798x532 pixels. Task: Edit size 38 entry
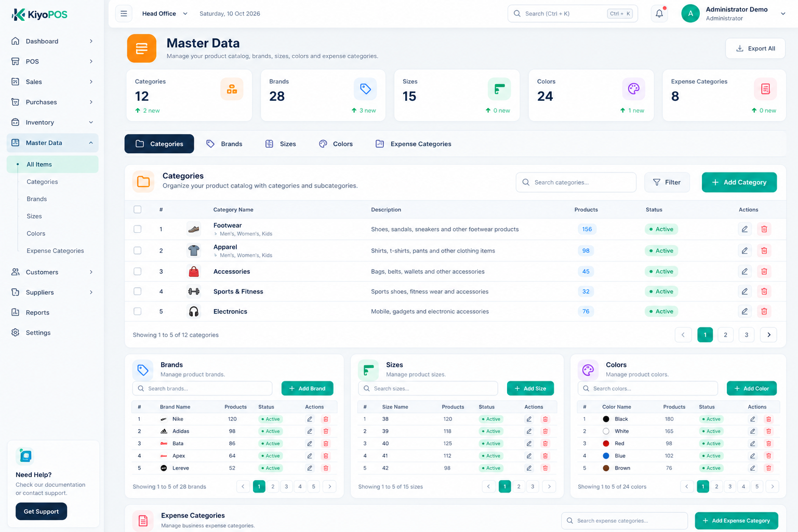529,419
